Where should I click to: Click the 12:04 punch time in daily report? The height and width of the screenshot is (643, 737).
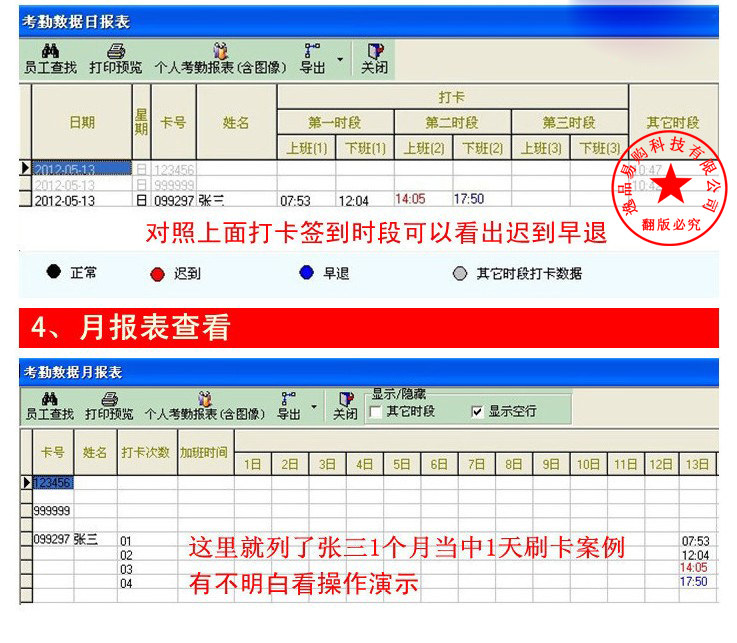[353, 201]
